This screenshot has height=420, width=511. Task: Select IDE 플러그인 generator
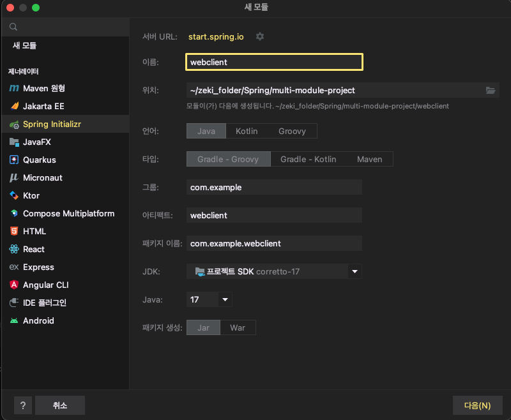point(65,303)
